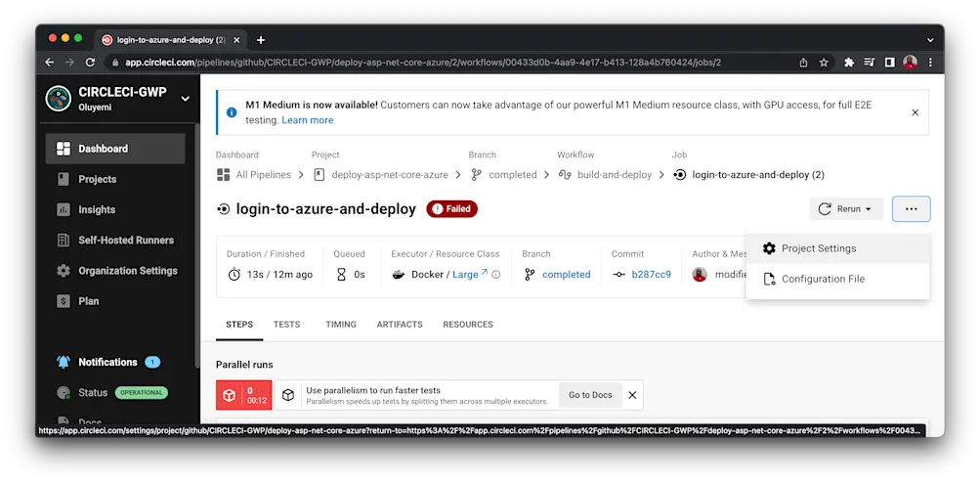Close the parallelism tip card

(x=632, y=395)
